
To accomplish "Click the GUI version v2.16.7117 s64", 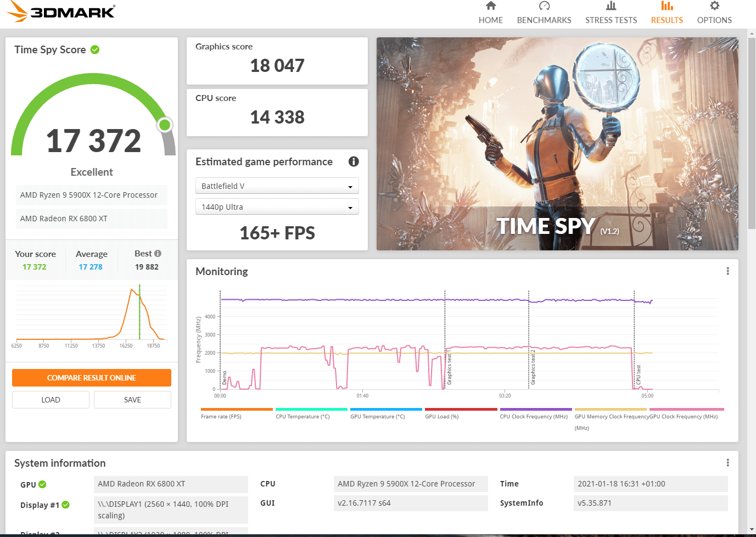I will (x=411, y=503).
